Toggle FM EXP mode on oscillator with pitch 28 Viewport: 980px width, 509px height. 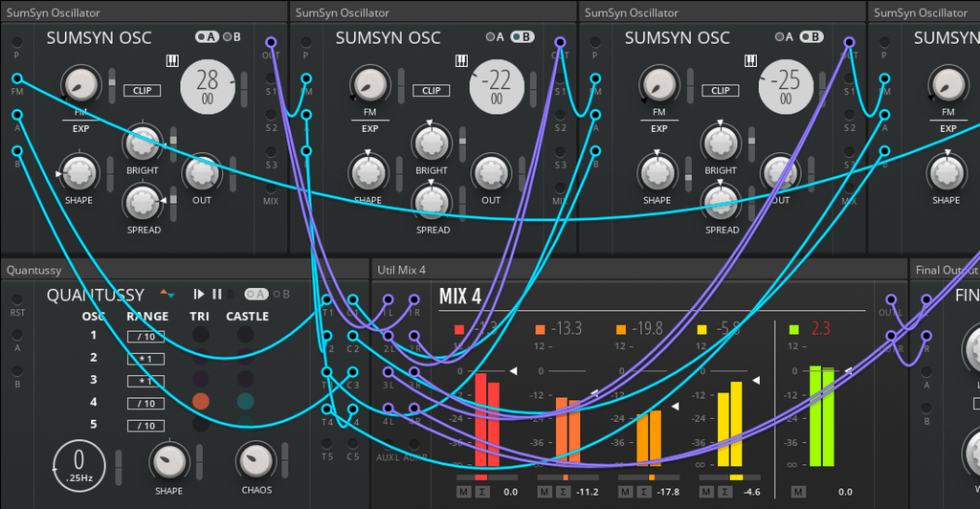tap(80, 128)
